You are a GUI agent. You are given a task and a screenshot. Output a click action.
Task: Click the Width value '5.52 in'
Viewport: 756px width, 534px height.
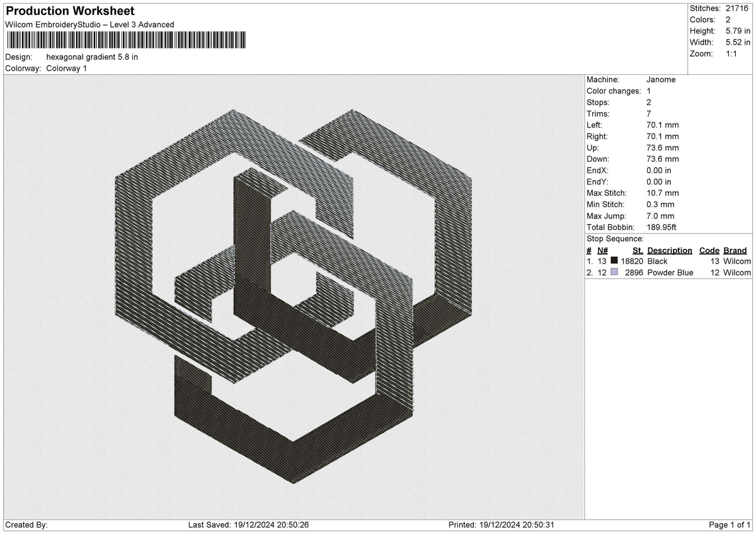click(738, 42)
